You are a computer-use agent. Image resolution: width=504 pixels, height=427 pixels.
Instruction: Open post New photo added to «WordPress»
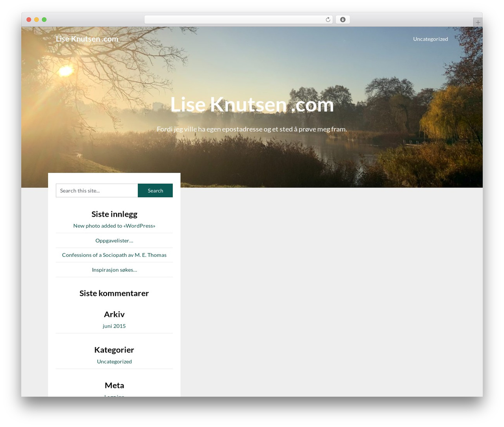coord(114,226)
